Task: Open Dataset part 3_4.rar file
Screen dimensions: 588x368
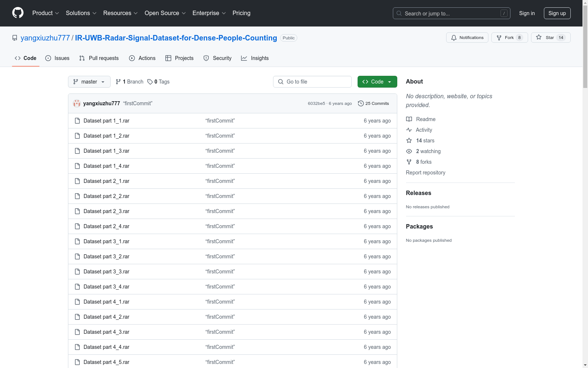Action: pyautogui.click(x=107, y=287)
